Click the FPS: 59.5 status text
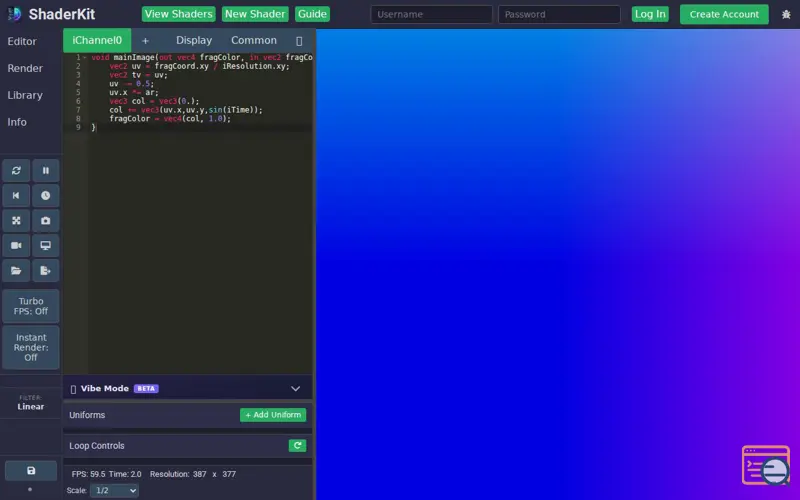Image resolution: width=800 pixels, height=500 pixels. click(x=88, y=474)
